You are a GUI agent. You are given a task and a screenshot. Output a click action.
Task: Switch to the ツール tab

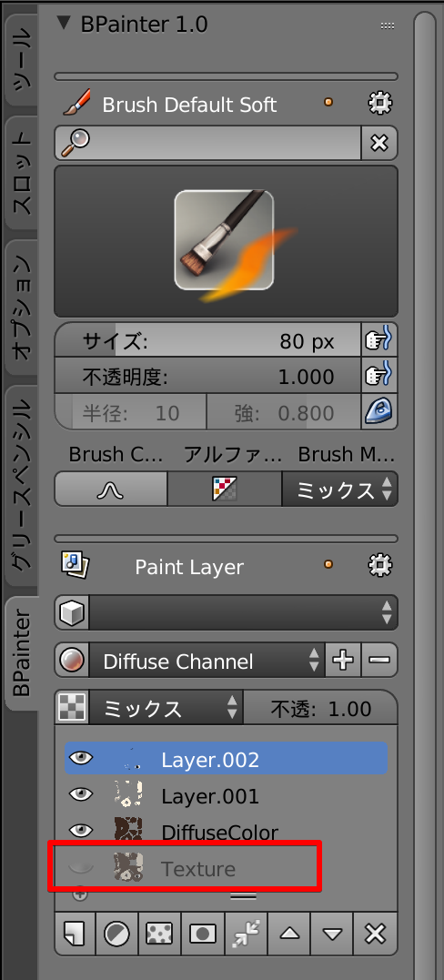pyautogui.click(x=21, y=58)
